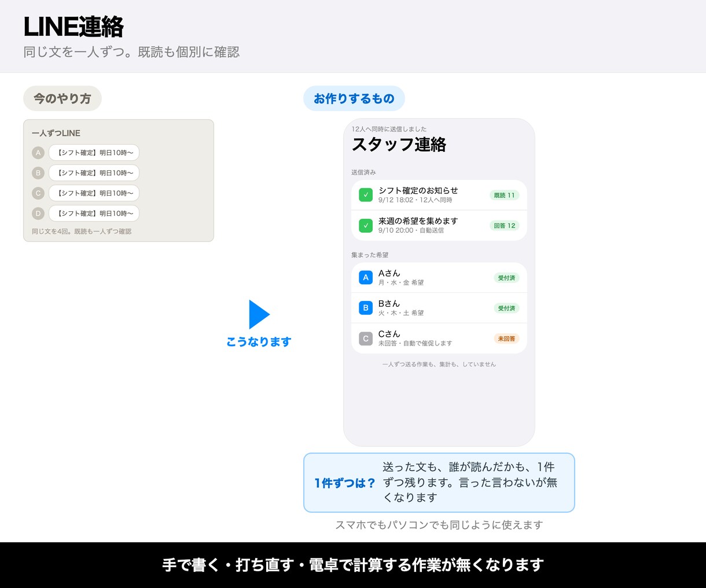Click the gray C avatar for Cさん

pos(366,339)
